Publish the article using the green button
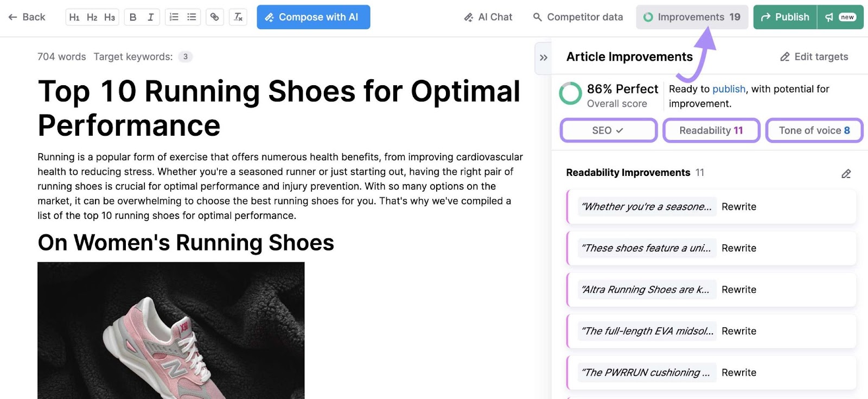The width and height of the screenshot is (868, 399). tap(784, 17)
